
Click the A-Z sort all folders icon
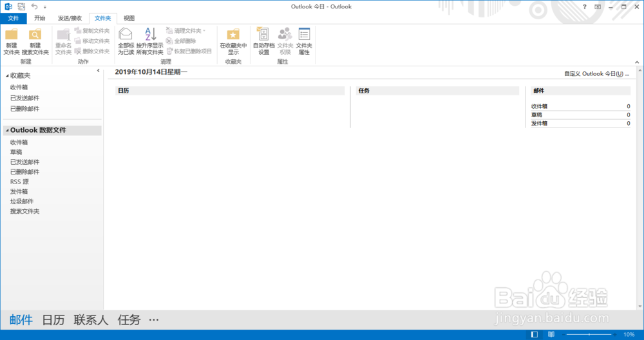click(150, 33)
